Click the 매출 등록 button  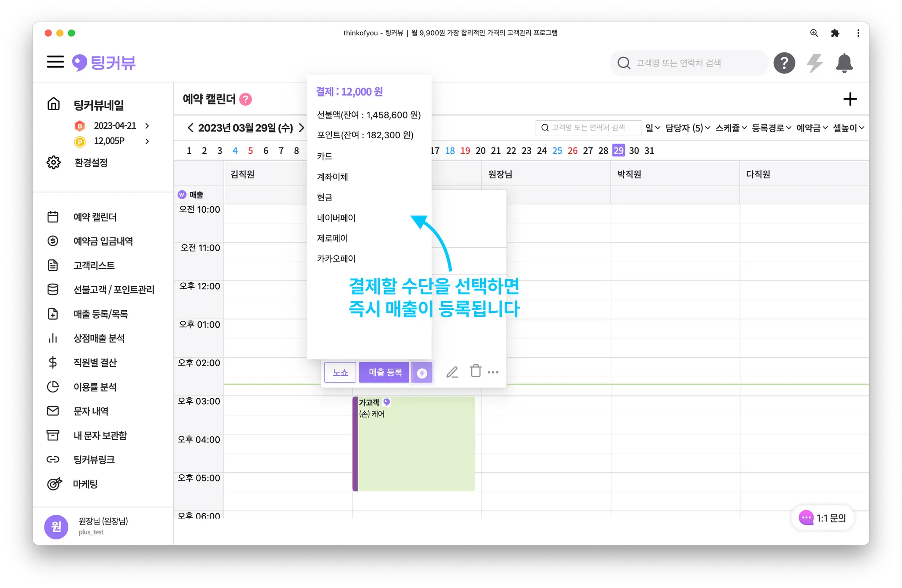click(384, 373)
